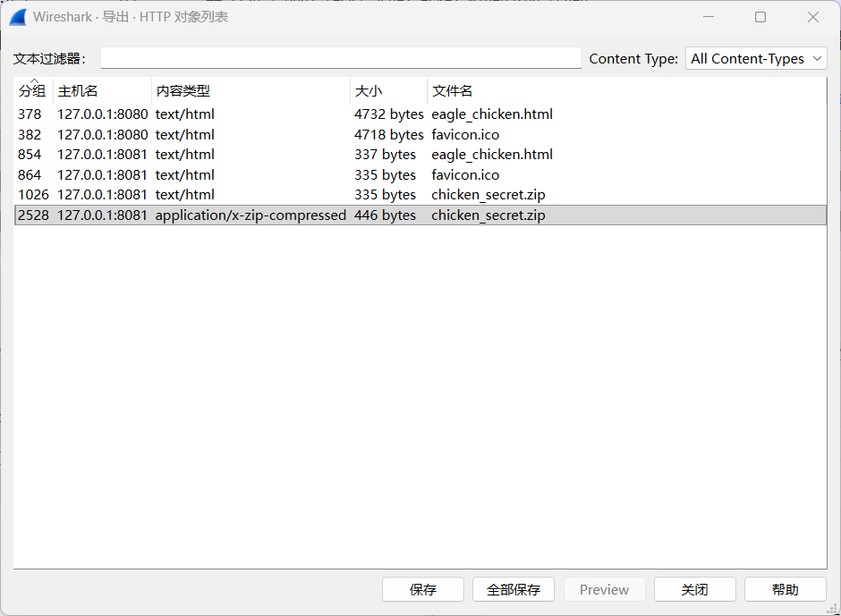
Task: Click the 全部保存 button
Action: (x=514, y=590)
